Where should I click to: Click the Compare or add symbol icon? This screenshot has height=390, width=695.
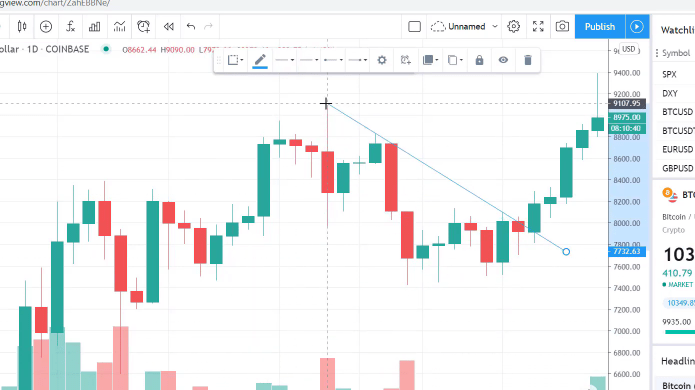(46, 27)
